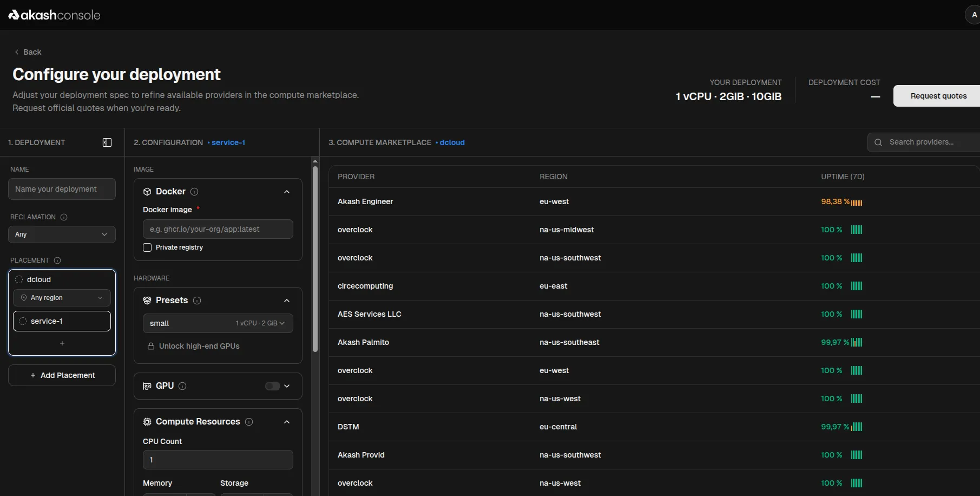This screenshot has width=980, height=496.
Task: Select the dcloud marketplace breadcrumb link
Action: 452,142
